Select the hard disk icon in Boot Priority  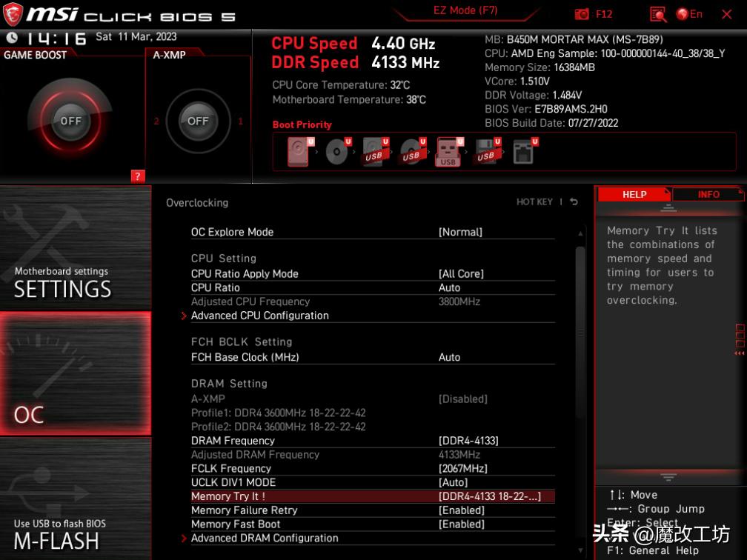click(x=297, y=150)
